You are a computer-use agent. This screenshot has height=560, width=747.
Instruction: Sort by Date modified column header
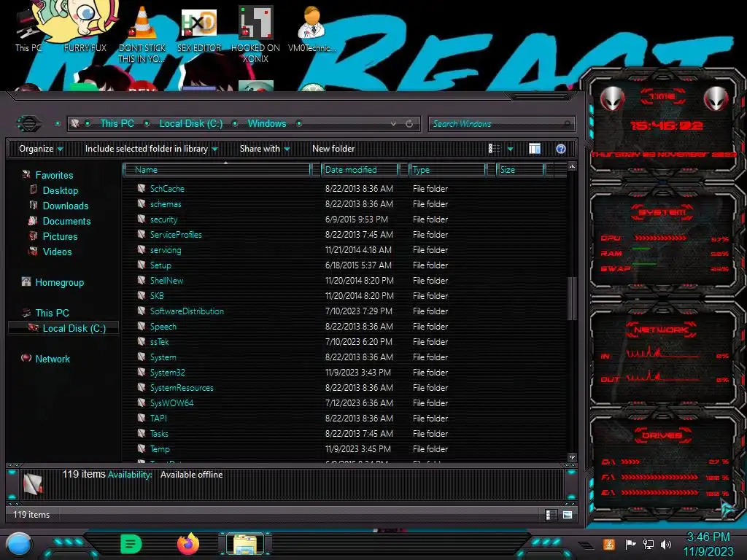pyautogui.click(x=360, y=169)
